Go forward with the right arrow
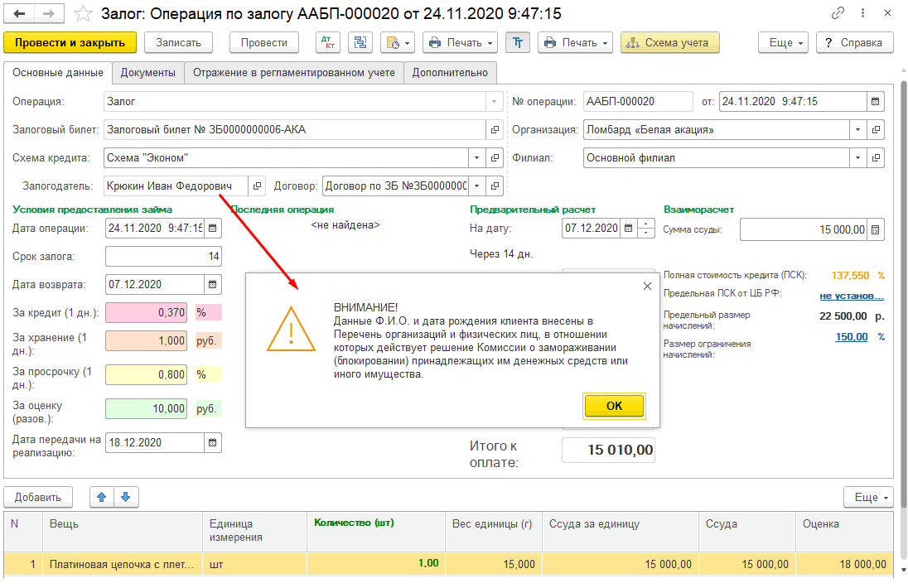The height and width of the screenshot is (588, 908). [x=49, y=13]
